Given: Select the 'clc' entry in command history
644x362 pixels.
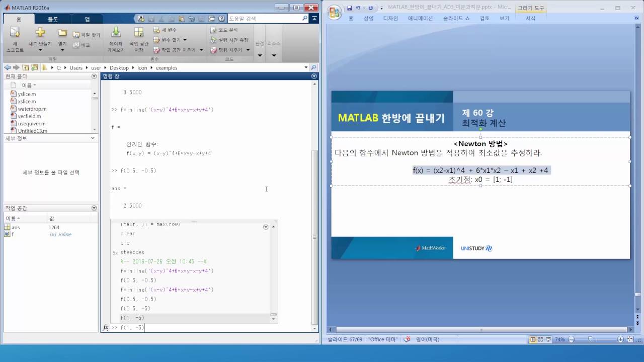Looking at the screenshot, I should coord(125,243).
